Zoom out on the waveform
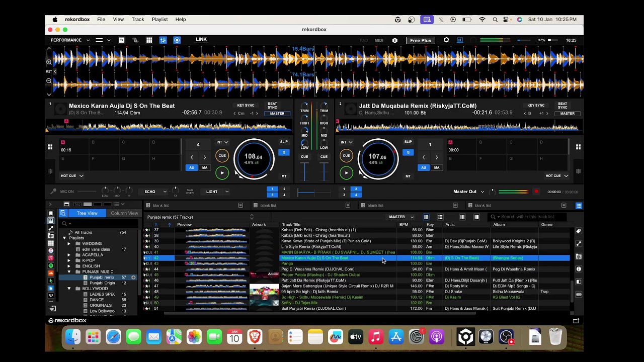The width and height of the screenshot is (644, 362). [49, 81]
